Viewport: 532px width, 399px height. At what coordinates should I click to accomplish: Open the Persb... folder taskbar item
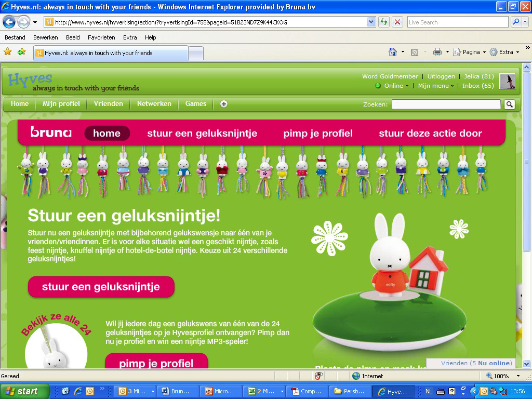[x=350, y=391]
